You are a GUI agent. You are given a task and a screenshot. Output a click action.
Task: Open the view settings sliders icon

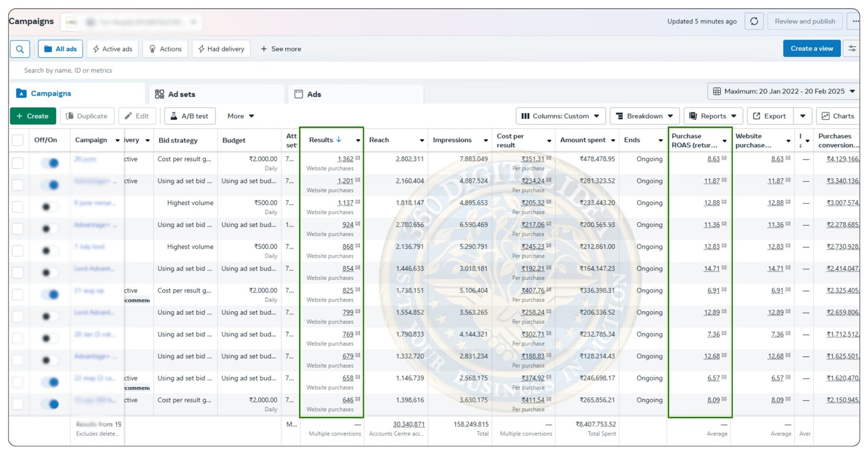point(852,48)
